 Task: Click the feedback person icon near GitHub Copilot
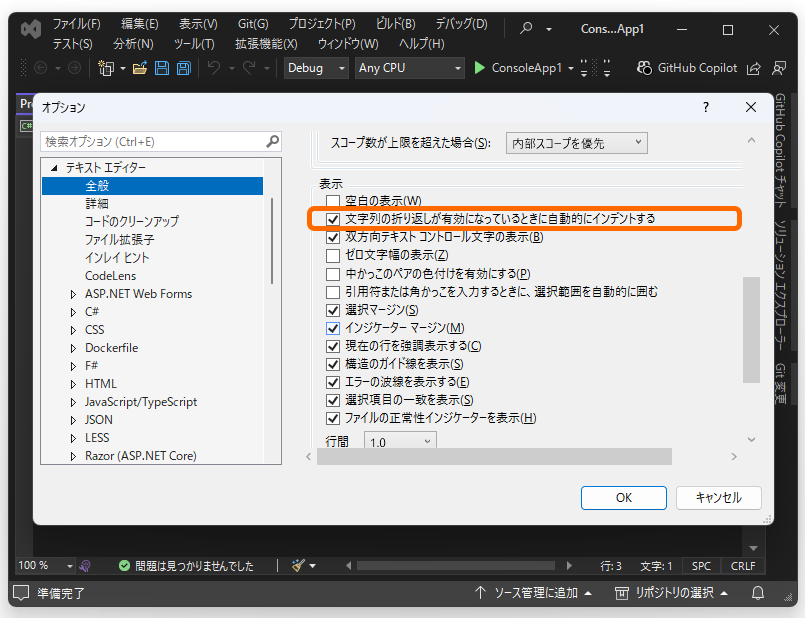point(779,68)
